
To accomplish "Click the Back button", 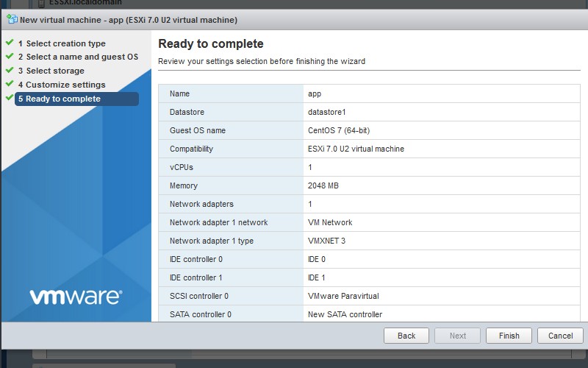I will coord(406,336).
